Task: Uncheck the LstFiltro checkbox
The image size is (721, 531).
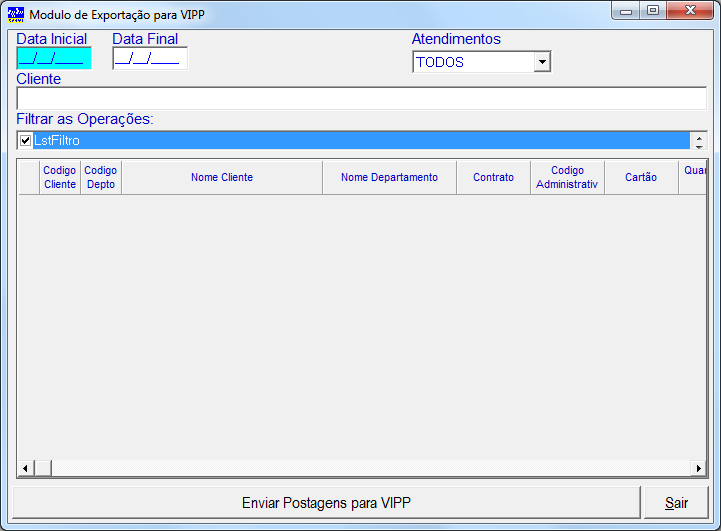Action: (26, 140)
